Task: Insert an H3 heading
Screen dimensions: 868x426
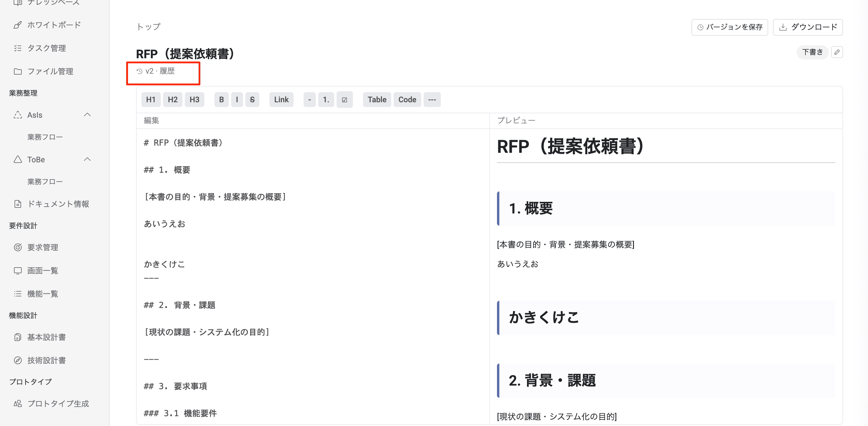Action: [195, 100]
